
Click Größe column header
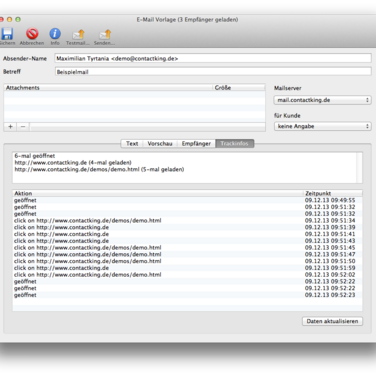pyautogui.click(x=239, y=88)
